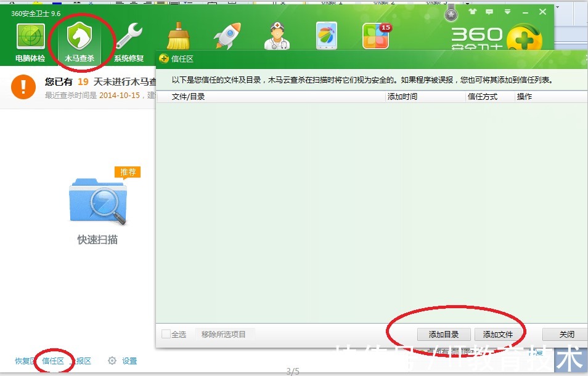Viewport: 588px width, 376px height.
Task: Open 设置 gear link
Action: (x=122, y=361)
